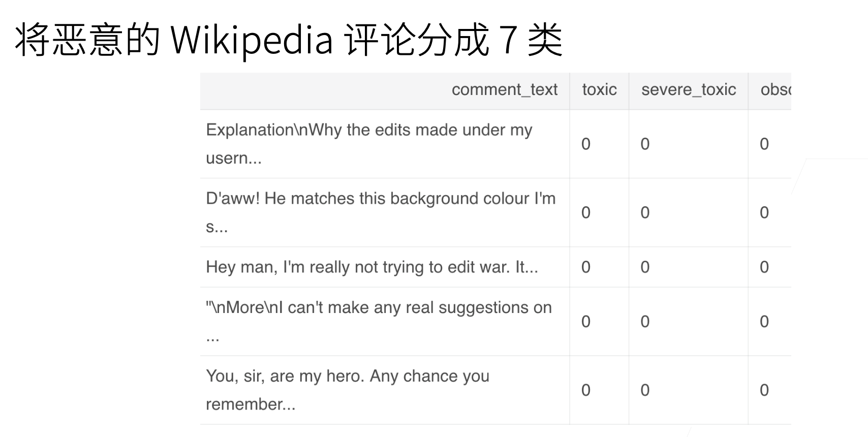Click the partially visible obsc column header
Image resolution: width=868 pixels, height=437 pixels.
point(775,90)
